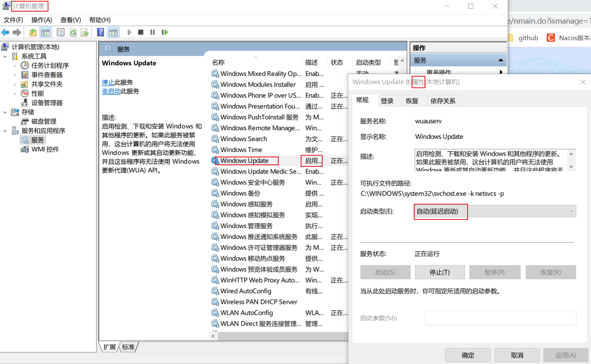The image size is (591, 364).
Task: Click the Properties toolbar icon
Action: pyautogui.click(x=61, y=32)
